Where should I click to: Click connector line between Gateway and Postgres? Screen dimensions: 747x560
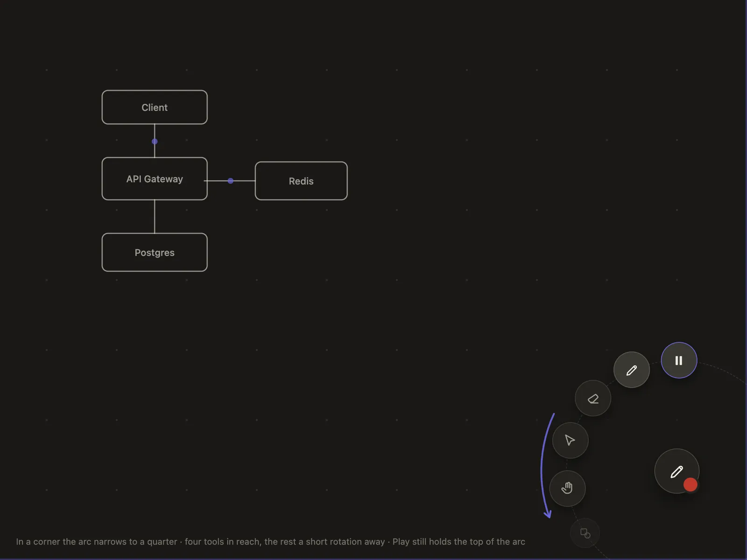tap(155, 217)
